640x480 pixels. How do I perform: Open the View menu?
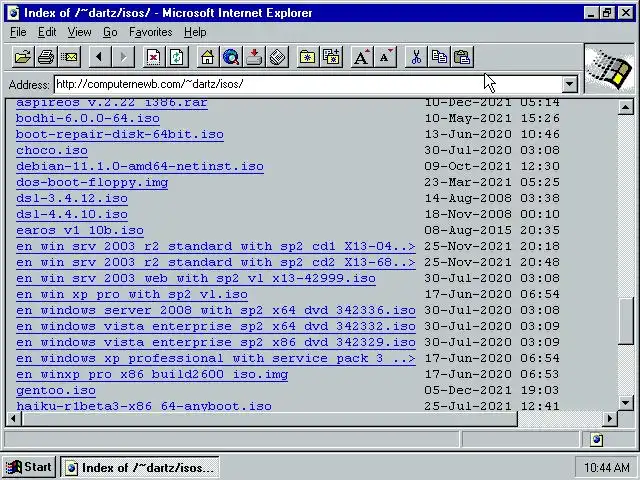79,32
